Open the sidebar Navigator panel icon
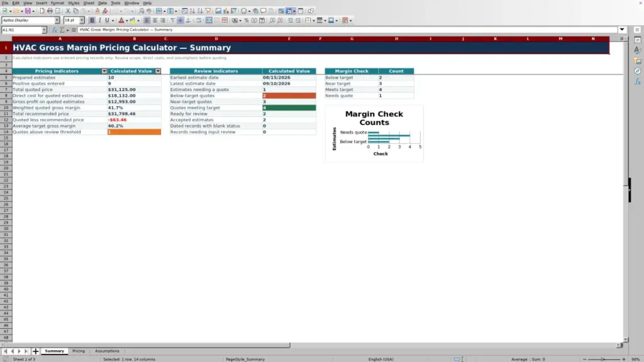Screen dimensions: 644x362 coord(638,72)
